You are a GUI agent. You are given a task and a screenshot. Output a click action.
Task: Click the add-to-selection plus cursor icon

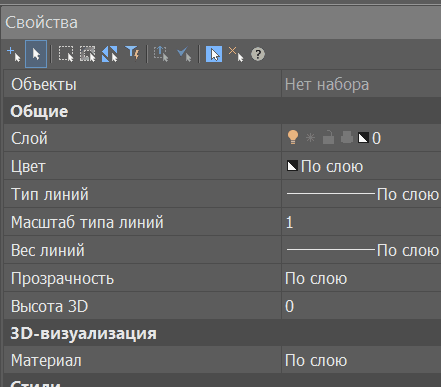14,54
